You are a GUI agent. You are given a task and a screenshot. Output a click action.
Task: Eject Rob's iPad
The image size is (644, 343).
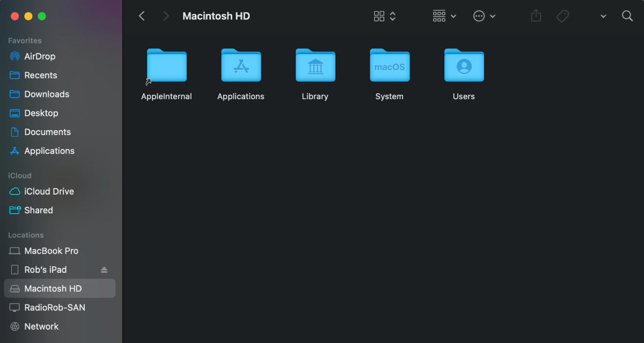click(x=104, y=270)
